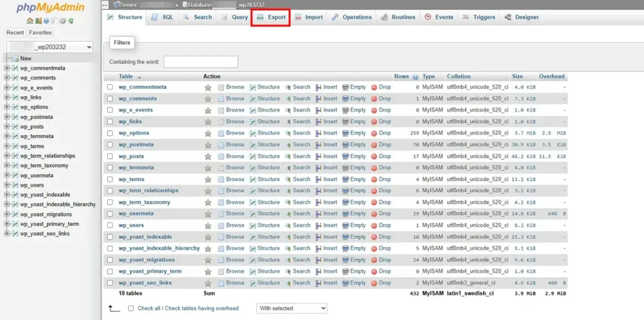Viewport: 644px width, 320px height.
Task: Click the Empty icon for wp_e_events
Action: coord(346,111)
